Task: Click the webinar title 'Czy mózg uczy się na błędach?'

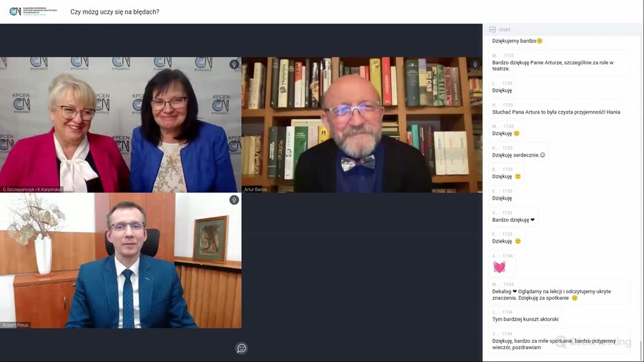Action: [114, 12]
